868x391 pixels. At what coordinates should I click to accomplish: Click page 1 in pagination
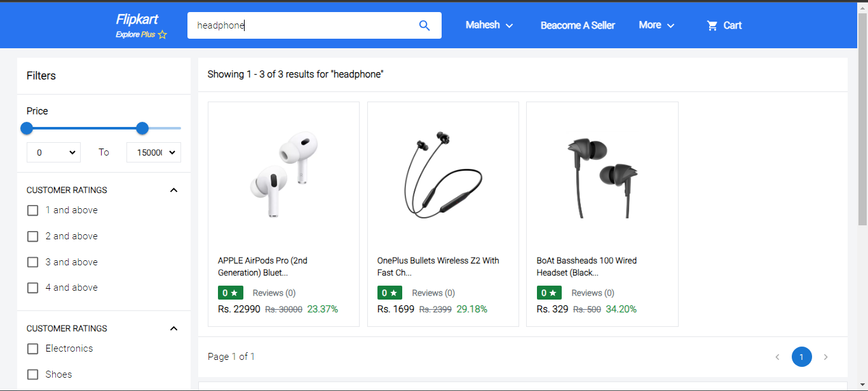click(x=801, y=357)
